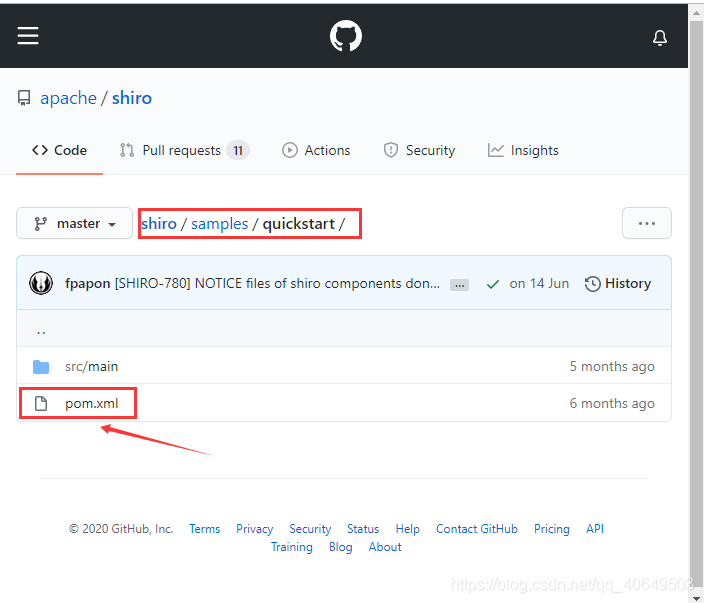Open the Privacy footer link

point(255,529)
